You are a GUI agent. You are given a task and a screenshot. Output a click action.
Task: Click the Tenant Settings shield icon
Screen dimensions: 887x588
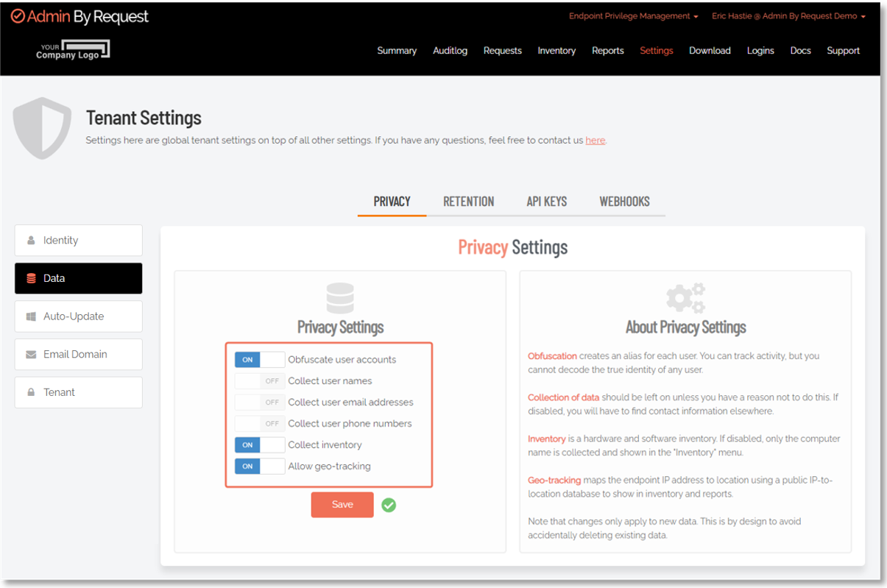click(43, 128)
